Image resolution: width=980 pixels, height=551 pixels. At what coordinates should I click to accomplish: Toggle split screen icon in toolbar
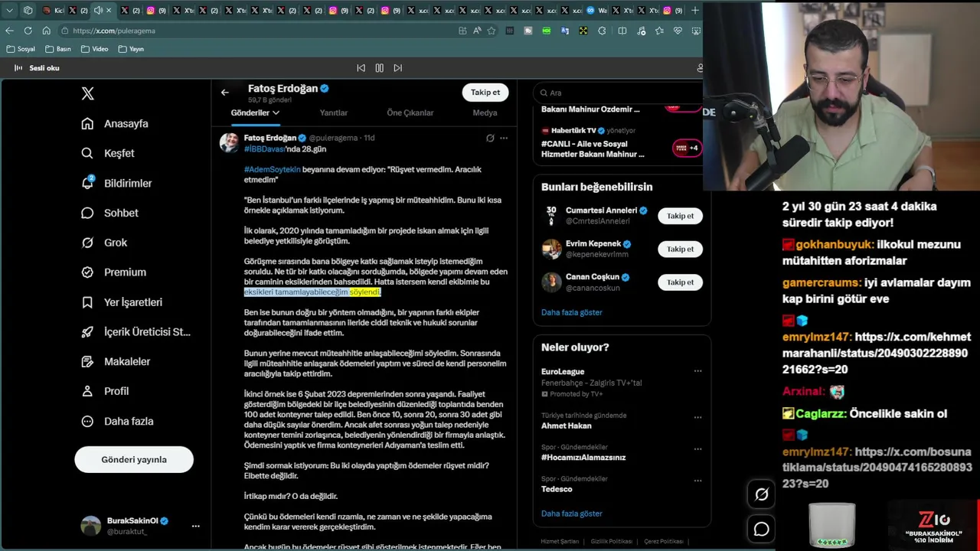tap(622, 31)
